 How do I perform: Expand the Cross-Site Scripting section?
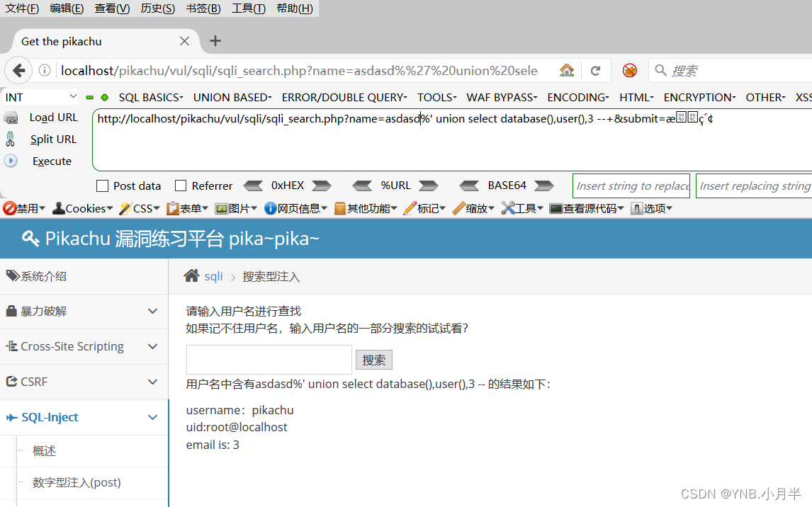tap(152, 346)
